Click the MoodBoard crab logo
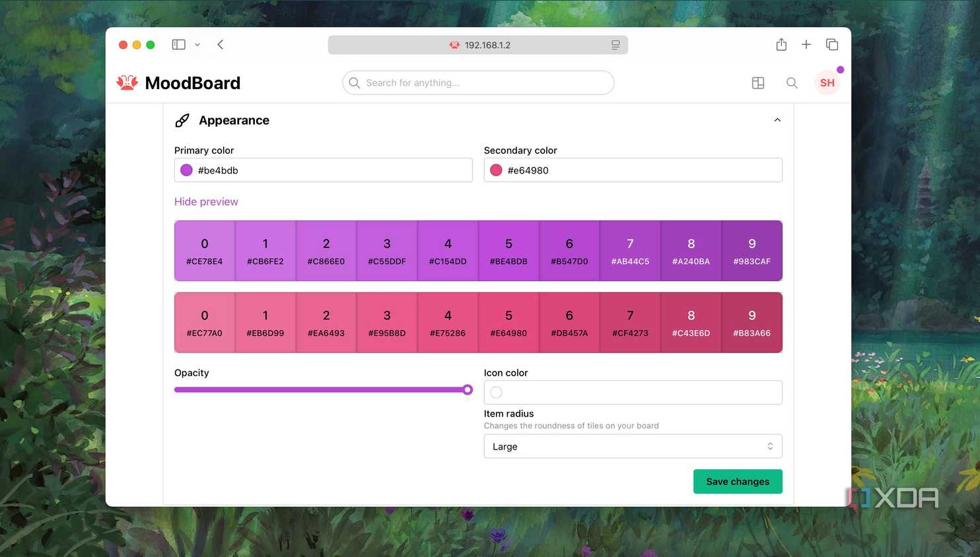The width and height of the screenshot is (980, 557). pyautogui.click(x=127, y=82)
